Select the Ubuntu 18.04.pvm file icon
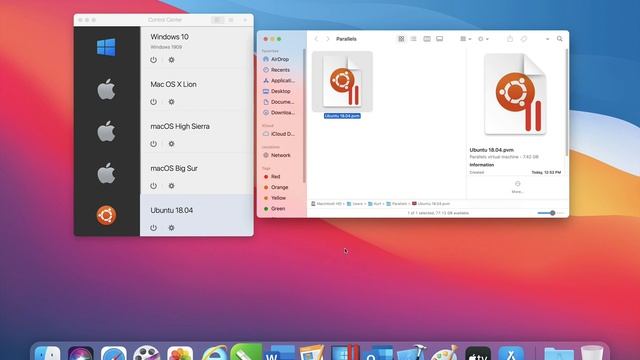This screenshot has height=360, width=640. point(342,81)
